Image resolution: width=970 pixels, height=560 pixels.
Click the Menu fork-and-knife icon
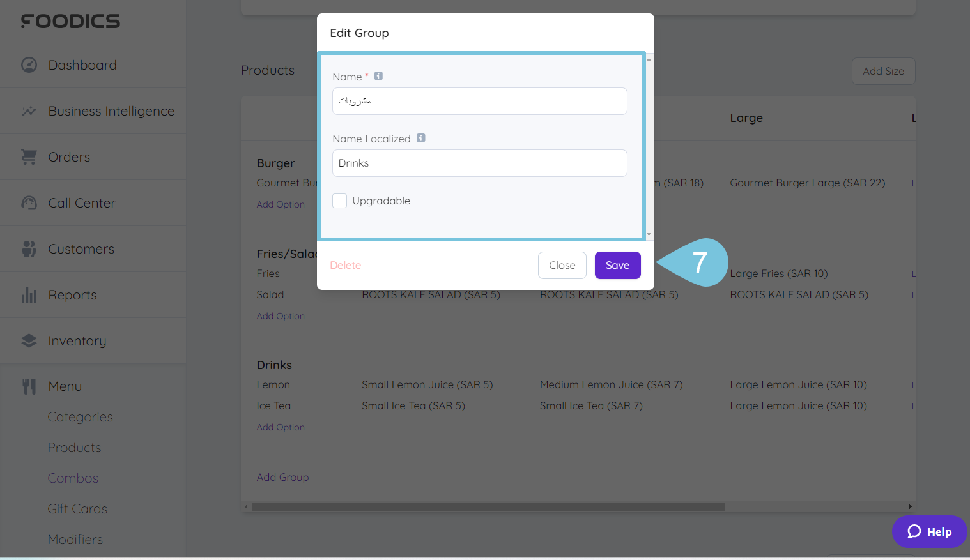[29, 386]
